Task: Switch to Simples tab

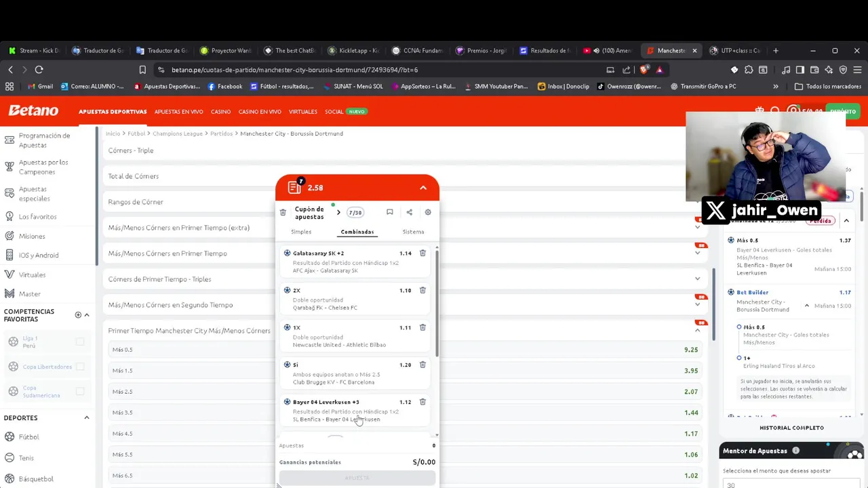Action: point(301,232)
